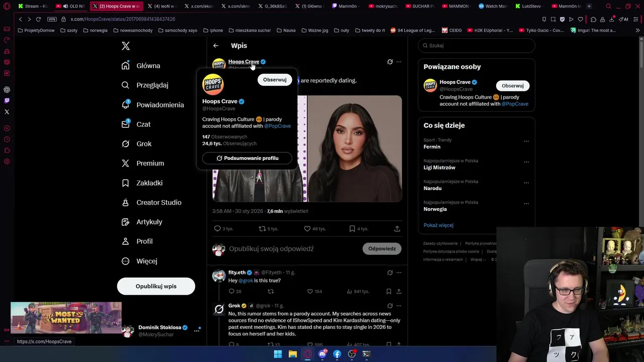Open Profil page
This screenshot has height=362, width=644.
coord(137,241)
